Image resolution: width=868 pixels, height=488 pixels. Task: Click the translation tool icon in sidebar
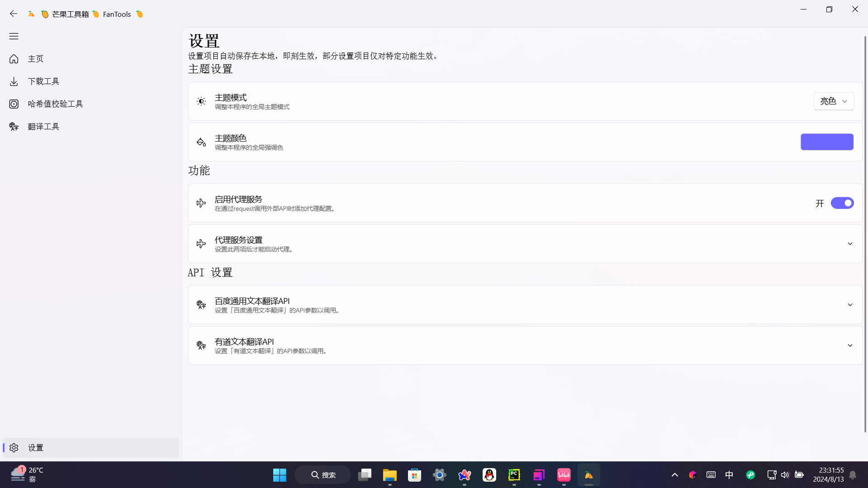click(14, 127)
